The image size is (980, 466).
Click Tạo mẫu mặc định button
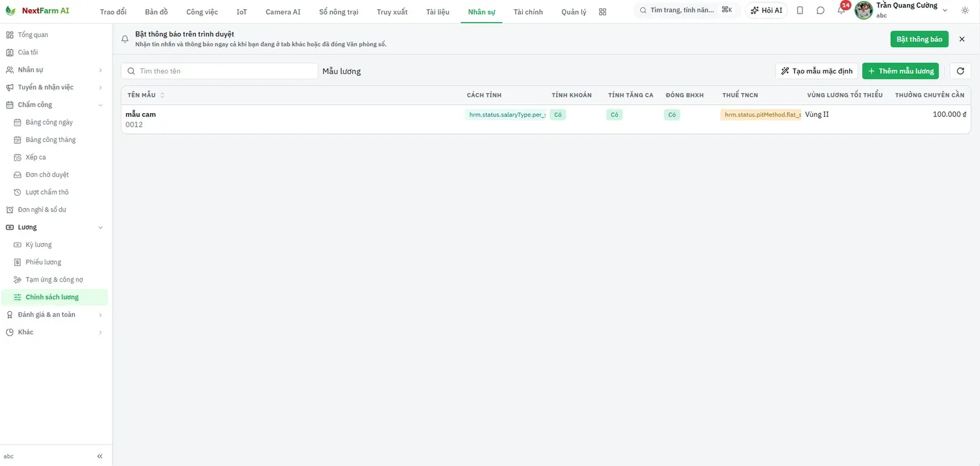click(x=816, y=71)
